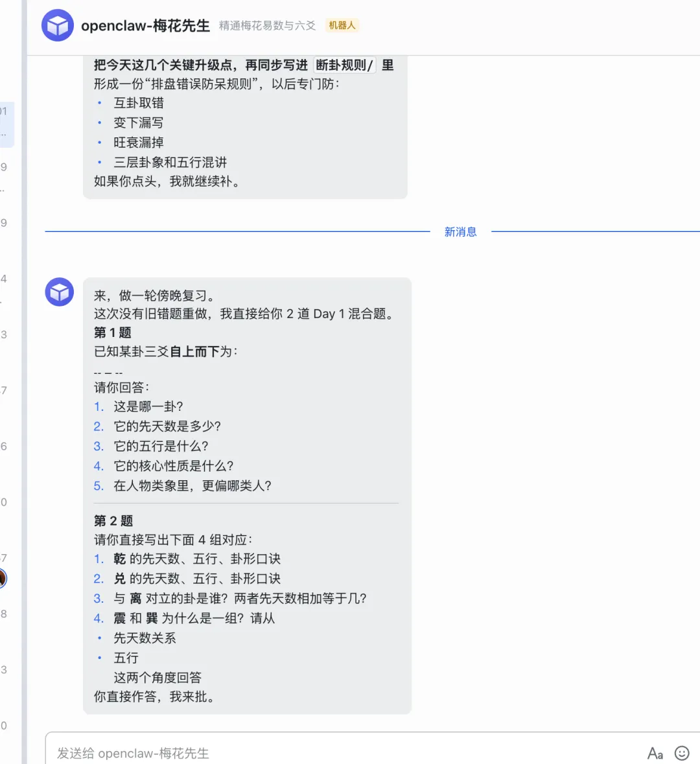
Task: Click the 第 1 题 heading
Action: pyautogui.click(x=113, y=332)
